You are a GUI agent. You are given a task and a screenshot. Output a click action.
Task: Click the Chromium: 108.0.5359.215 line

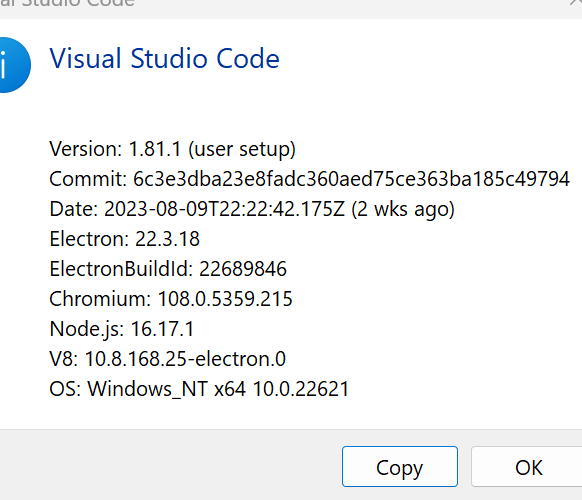click(171, 299)
